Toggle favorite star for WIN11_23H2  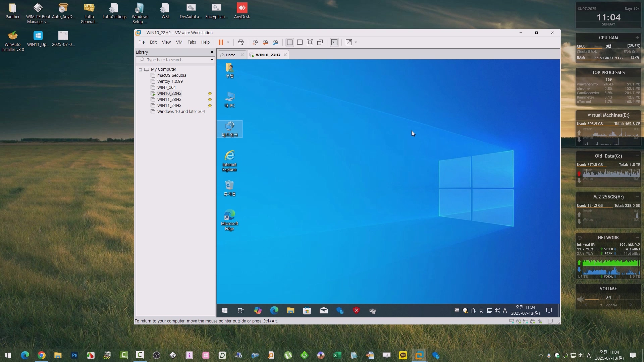tap(210, 100)
